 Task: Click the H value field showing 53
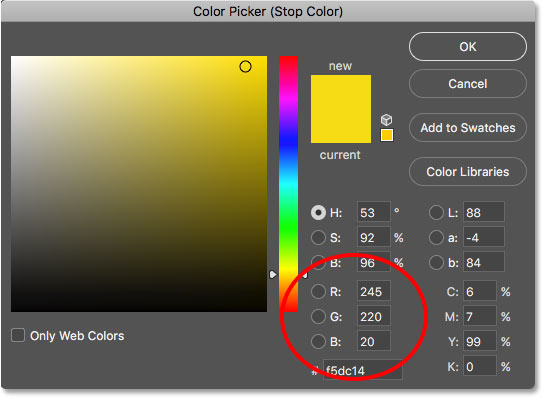click(374, 212)
